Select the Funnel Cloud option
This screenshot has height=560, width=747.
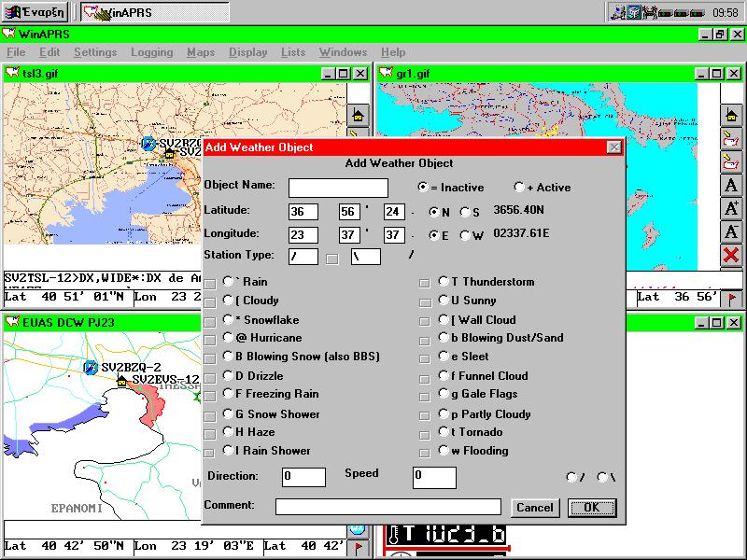click(444, 376)
